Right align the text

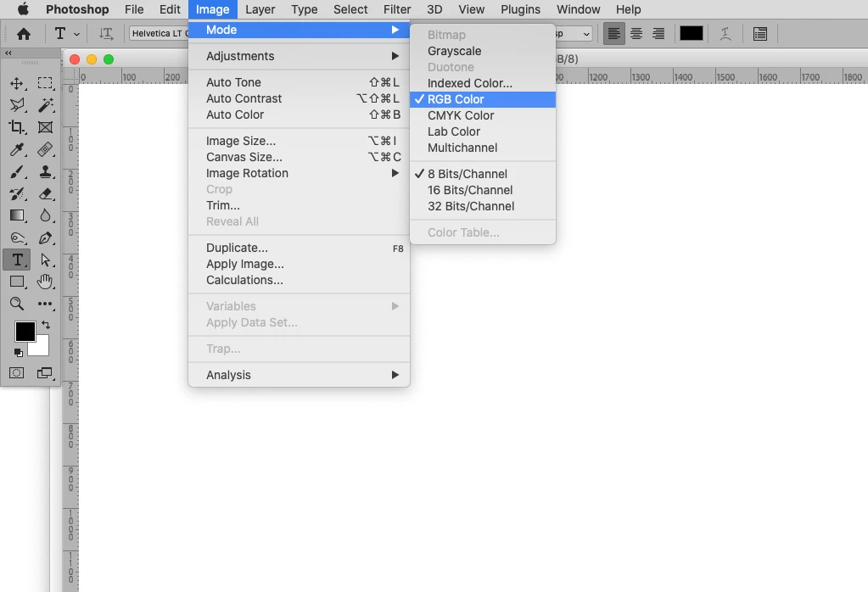[x=658, y=34]
